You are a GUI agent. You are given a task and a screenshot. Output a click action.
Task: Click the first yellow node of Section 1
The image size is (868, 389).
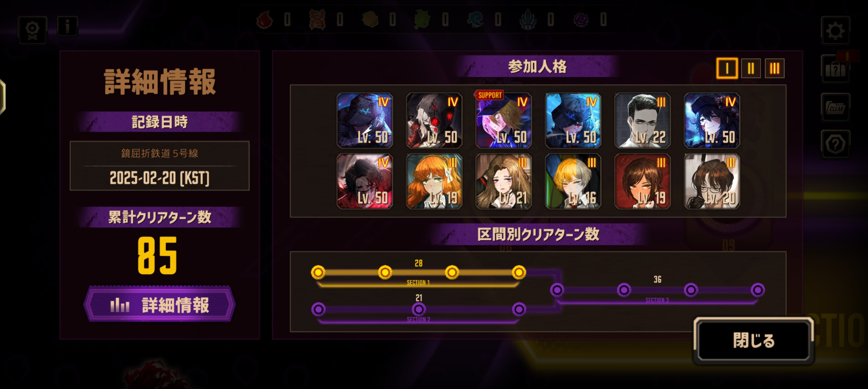pos(318,272)
